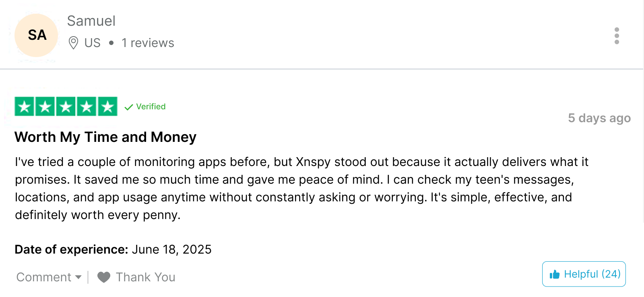Click the third green rating star

[66, 107]
